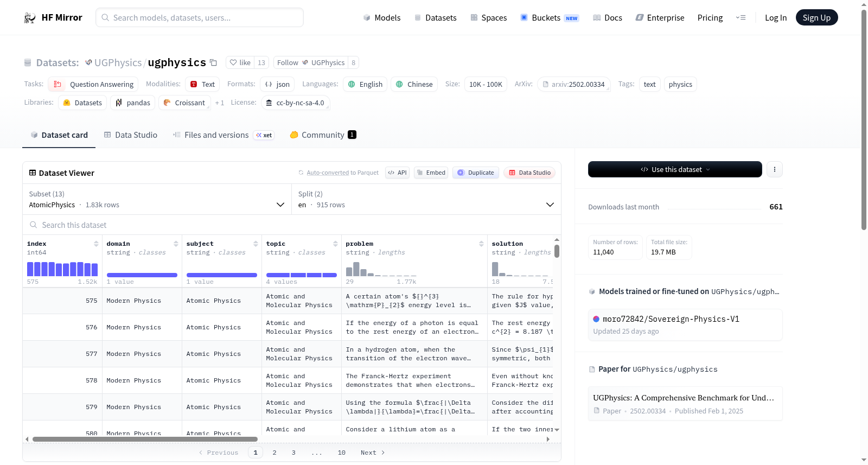Open the Use this dataset dropdown

point(675,169)
